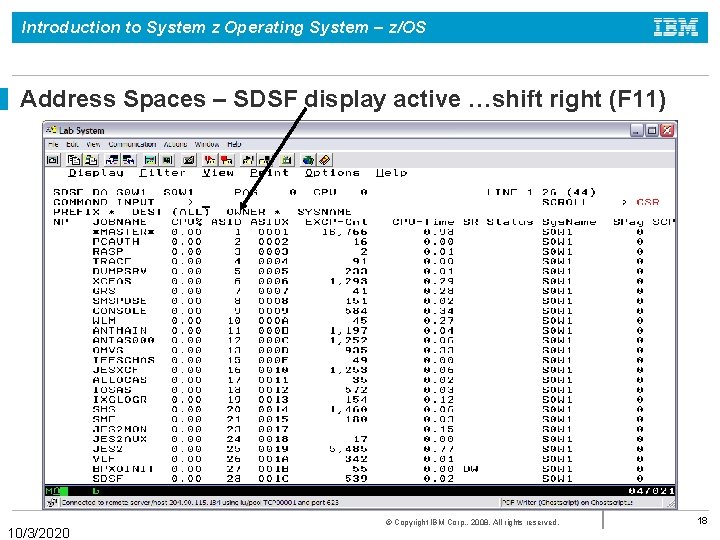Click the ASIDX column header

270,222
